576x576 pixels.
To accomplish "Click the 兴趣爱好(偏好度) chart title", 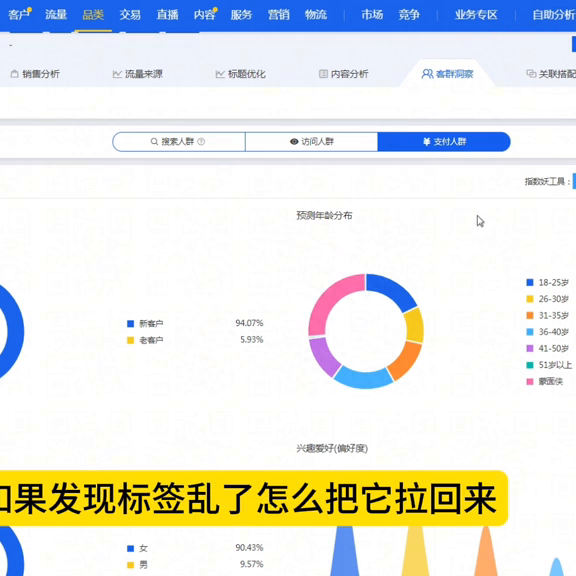I will point(332,448).
